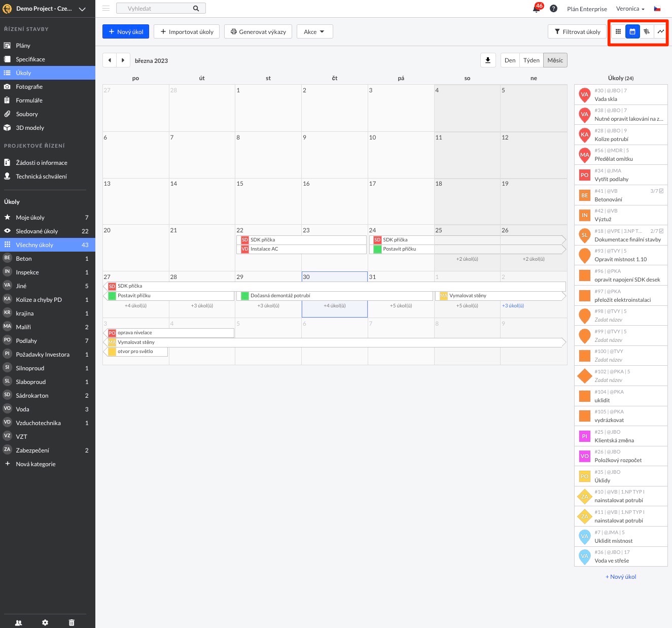The image size is (672, 628).
Task: Expand the Demo Project selector chevron
Action: pyautogui.click(x=82, y=9)
